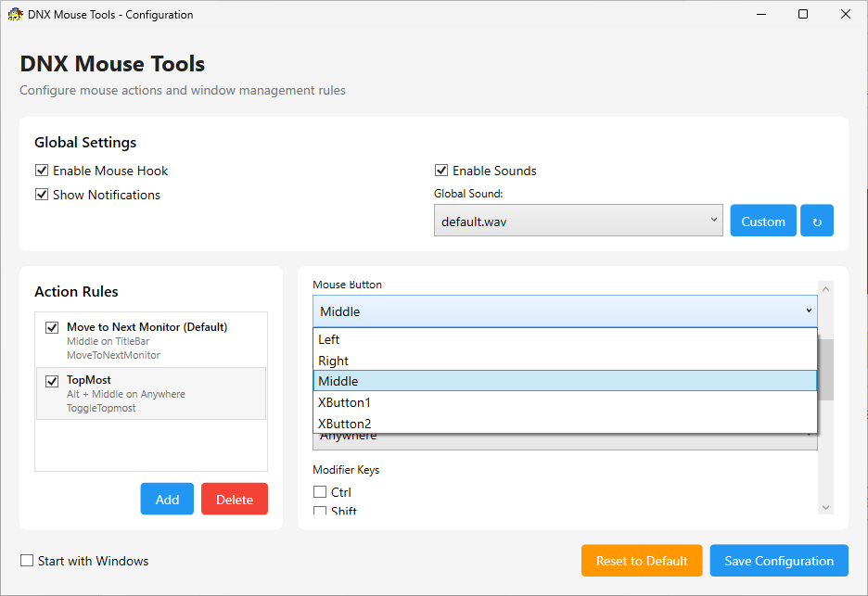
Task: Open the Global Sound dropdown
Action: tap(579, 221)
